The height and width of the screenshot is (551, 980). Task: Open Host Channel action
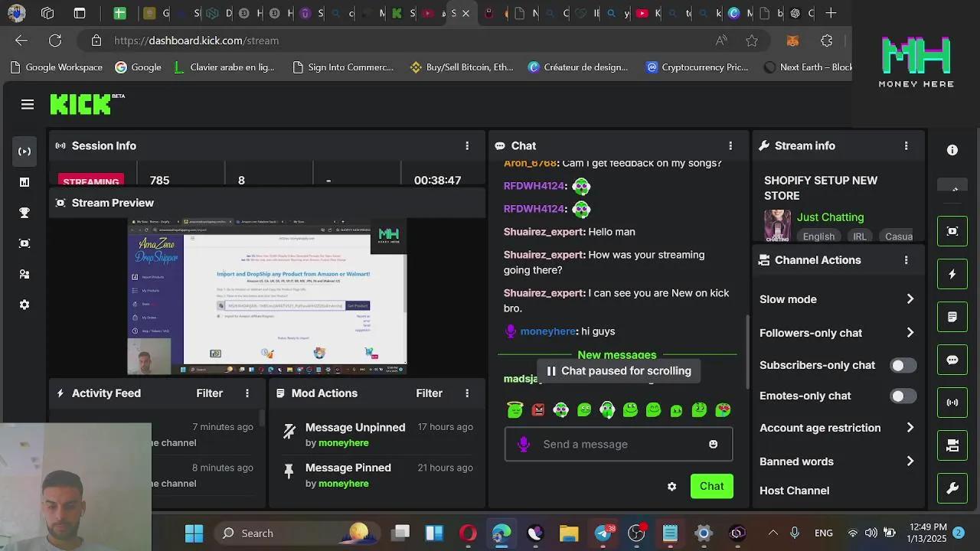point(794,491)
